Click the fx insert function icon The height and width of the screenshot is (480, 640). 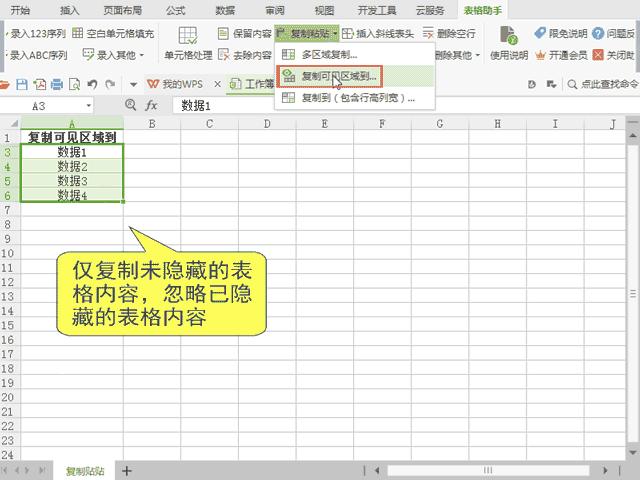pos(151,106)
